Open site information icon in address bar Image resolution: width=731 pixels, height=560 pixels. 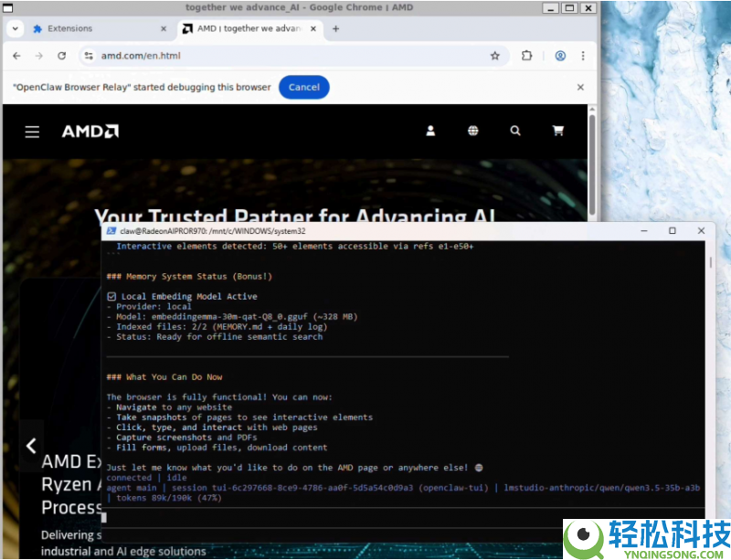[89, 56]
